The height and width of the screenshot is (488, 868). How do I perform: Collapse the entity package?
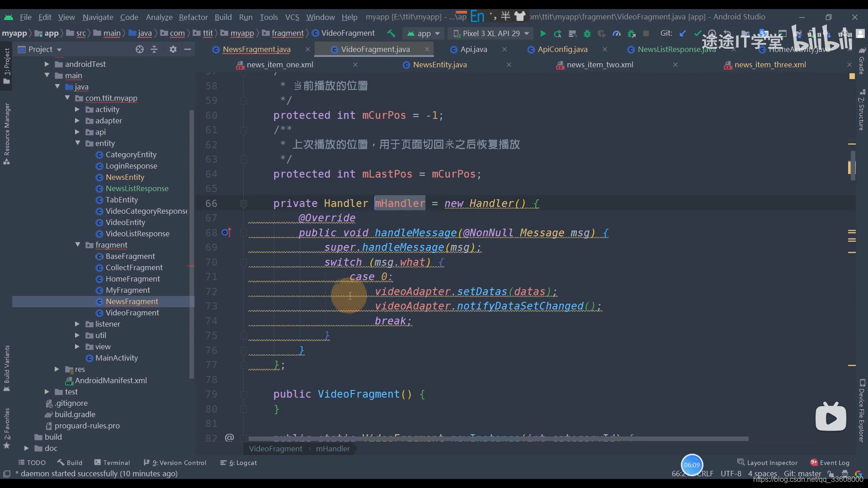coord(77,143)
